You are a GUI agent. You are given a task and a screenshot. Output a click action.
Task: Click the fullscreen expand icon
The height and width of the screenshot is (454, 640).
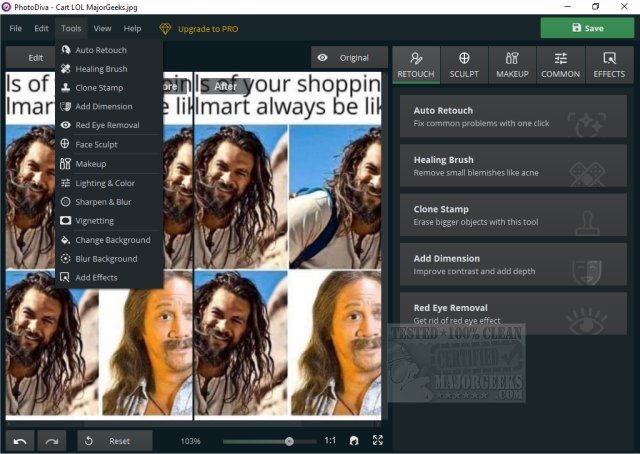(378, 440)
